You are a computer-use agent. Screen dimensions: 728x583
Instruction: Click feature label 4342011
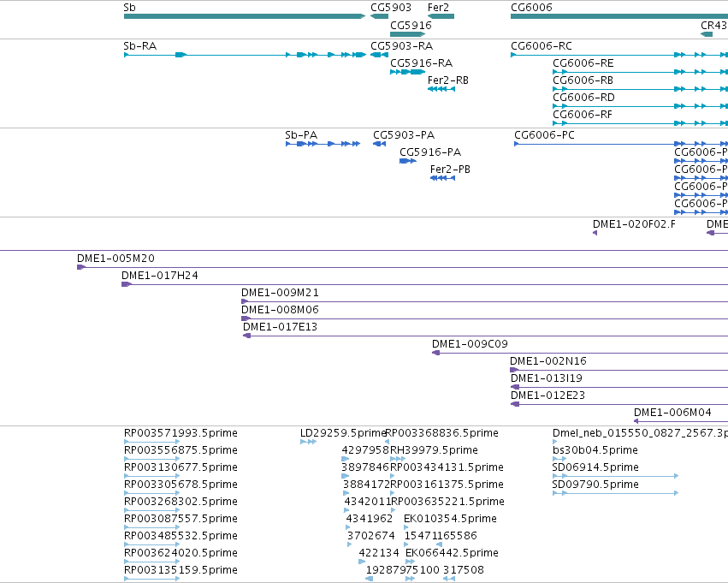pos(367,501)
